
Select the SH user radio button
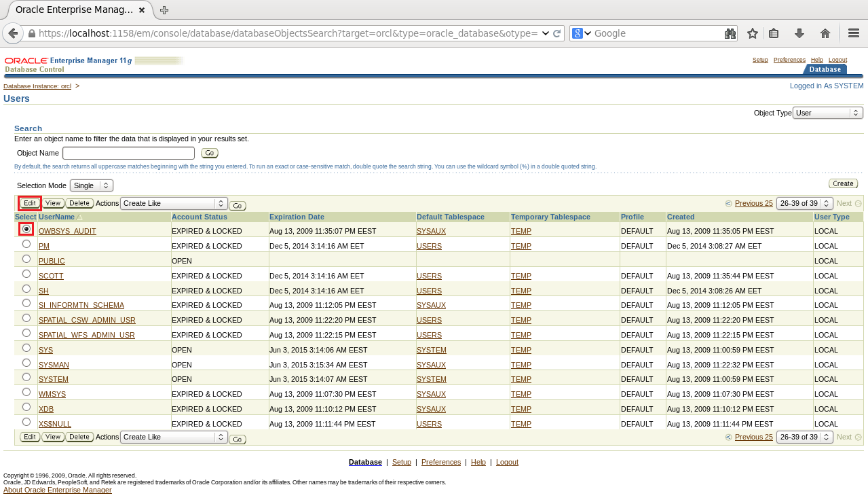coord(26,289)
